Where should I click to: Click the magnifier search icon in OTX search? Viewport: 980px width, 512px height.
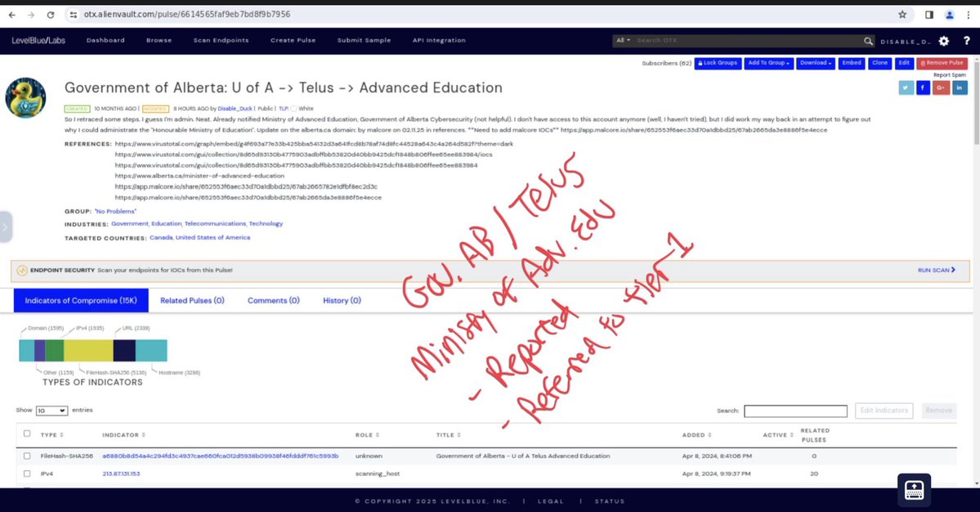pos(868,41)
